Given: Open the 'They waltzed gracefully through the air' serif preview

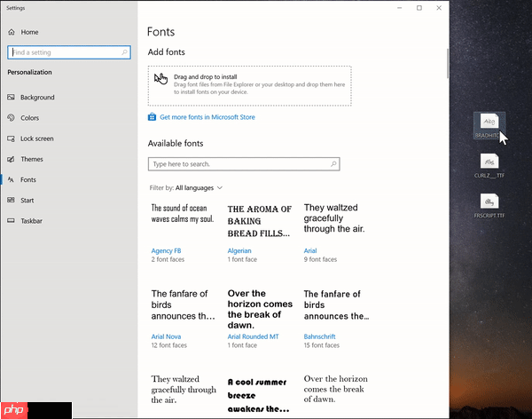Looking at the screenshot, I should (184, 390).
